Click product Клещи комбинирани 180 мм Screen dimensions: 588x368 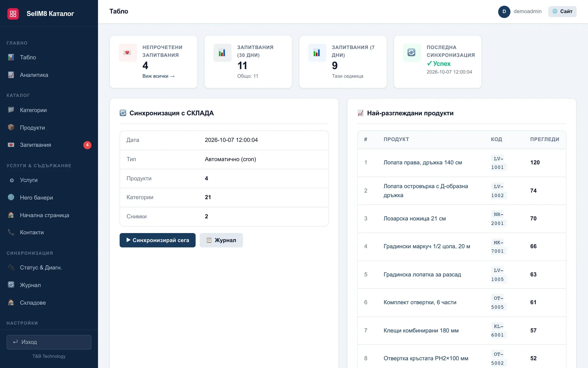click(421, 330)
